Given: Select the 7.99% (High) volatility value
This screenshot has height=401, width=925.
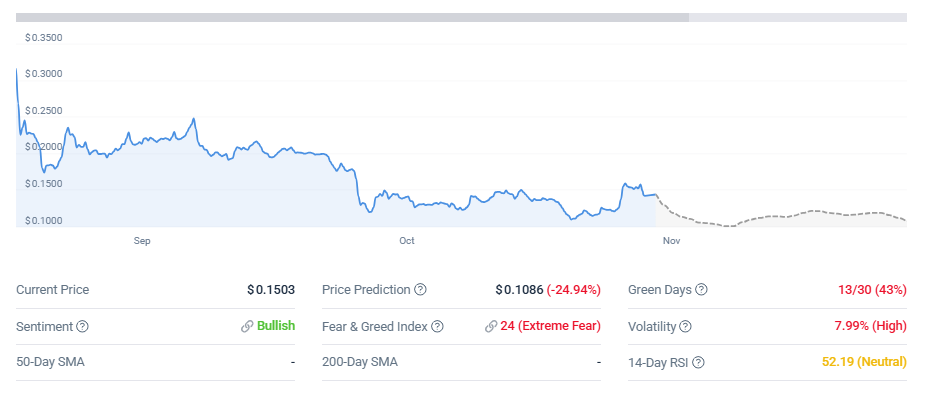Looking at the screenshot, I should pyautogui.click(x=871, y=326).
